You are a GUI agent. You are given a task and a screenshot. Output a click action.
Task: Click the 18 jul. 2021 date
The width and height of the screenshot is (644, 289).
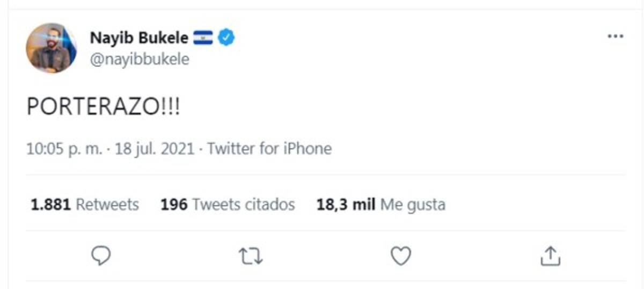point(155,148)
